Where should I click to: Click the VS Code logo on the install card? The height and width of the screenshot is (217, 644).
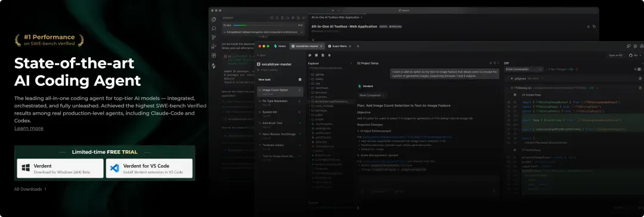[114, 168]
